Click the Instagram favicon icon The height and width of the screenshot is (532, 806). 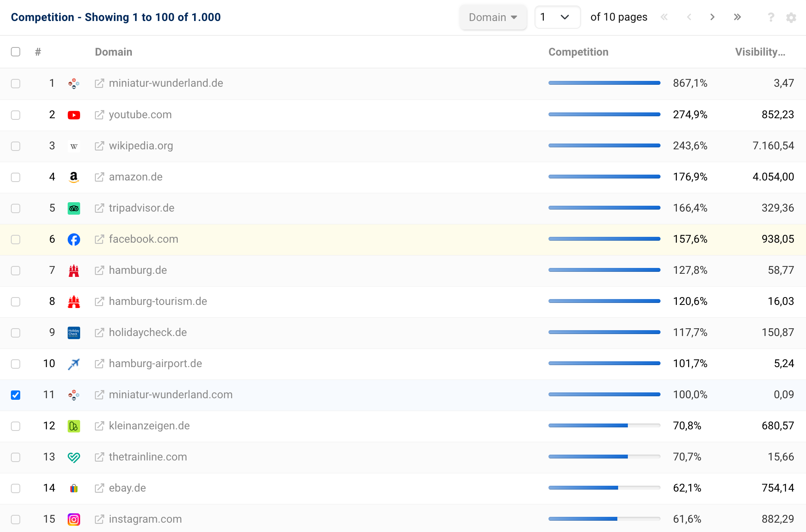coord(74,519)
